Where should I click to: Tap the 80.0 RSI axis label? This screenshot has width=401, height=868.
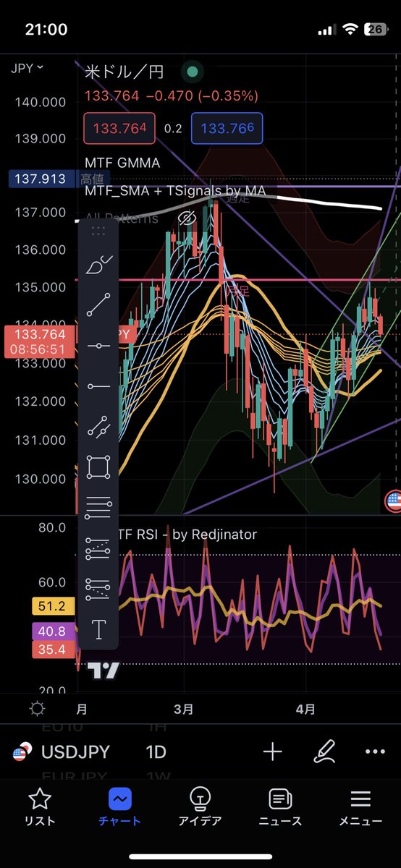(x=52, y=527)
